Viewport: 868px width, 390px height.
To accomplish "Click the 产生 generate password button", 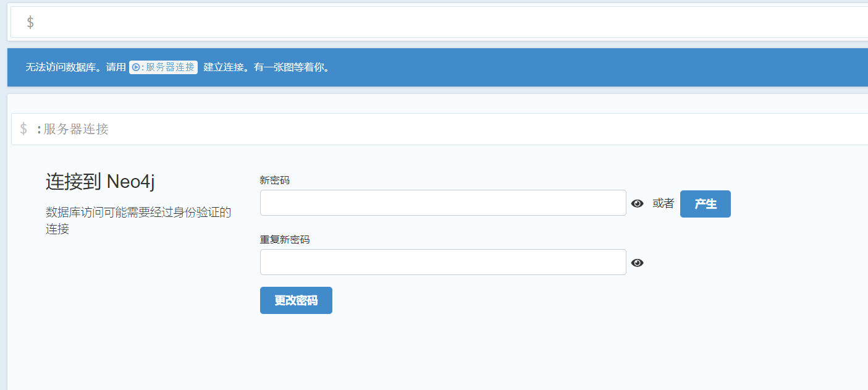I will coord(705,204).
